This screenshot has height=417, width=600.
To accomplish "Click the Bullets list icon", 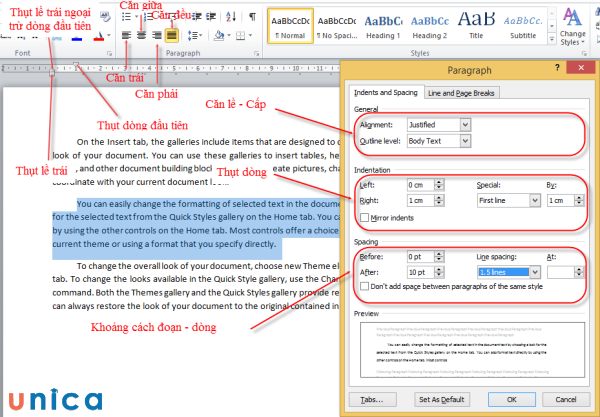I will pyautogui.click(x=126, y=16).
